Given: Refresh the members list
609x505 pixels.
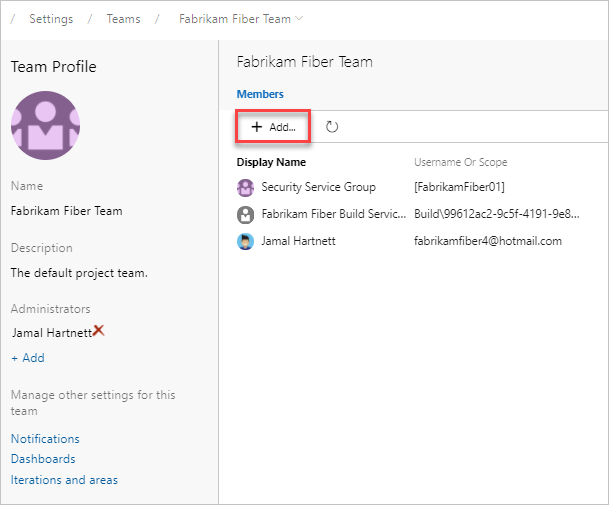Looking at the screenshot, I should tap(332, 127).
